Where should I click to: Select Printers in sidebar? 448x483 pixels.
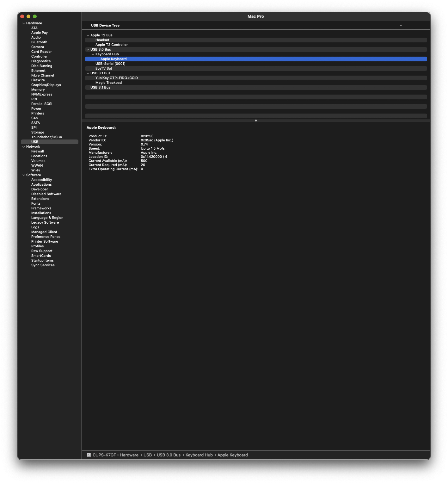(x=38, y=114)
